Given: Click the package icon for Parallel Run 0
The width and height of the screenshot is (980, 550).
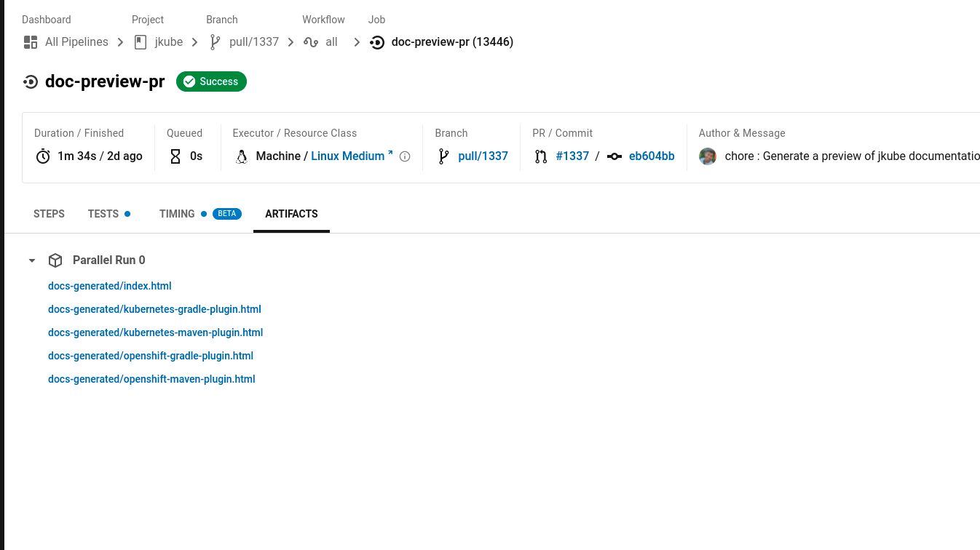Looking at the screenshot, I should point(55,260).
